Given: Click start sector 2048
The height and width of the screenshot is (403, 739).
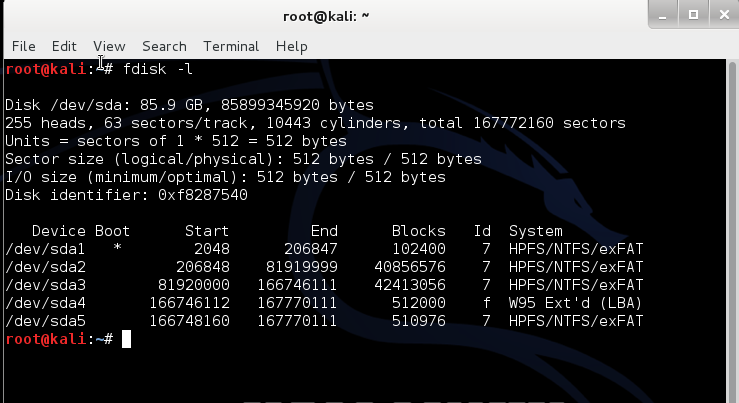Looking at the screenshot, I should point(212,249).
